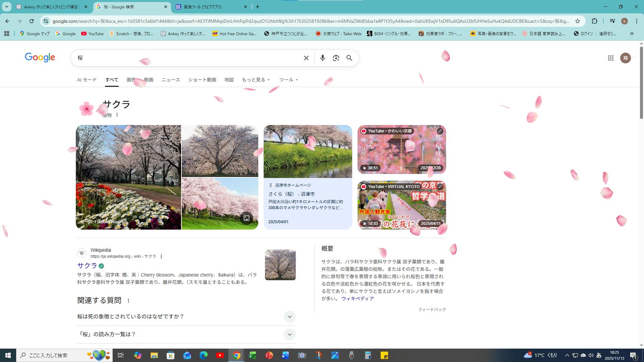Bookmark this page with star icon
Viewport: 644px width, 362px height.
[578, 21]
